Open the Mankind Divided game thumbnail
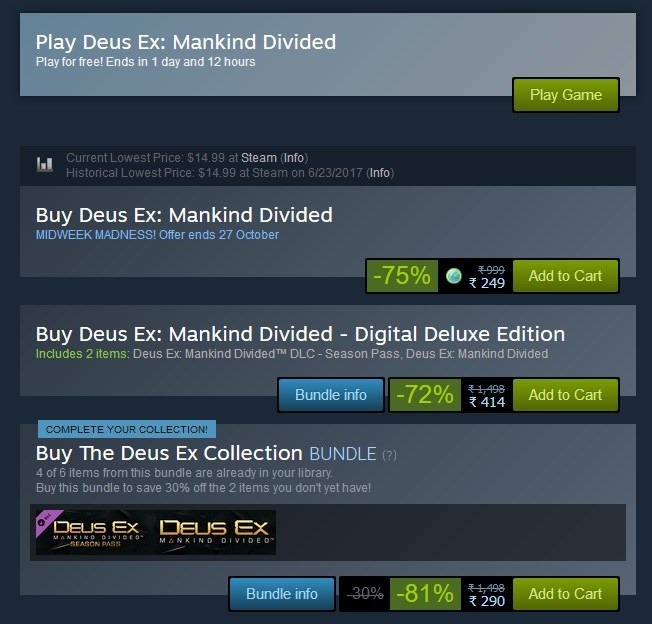This screenshot has height=624, width=652. click(216, 533)
